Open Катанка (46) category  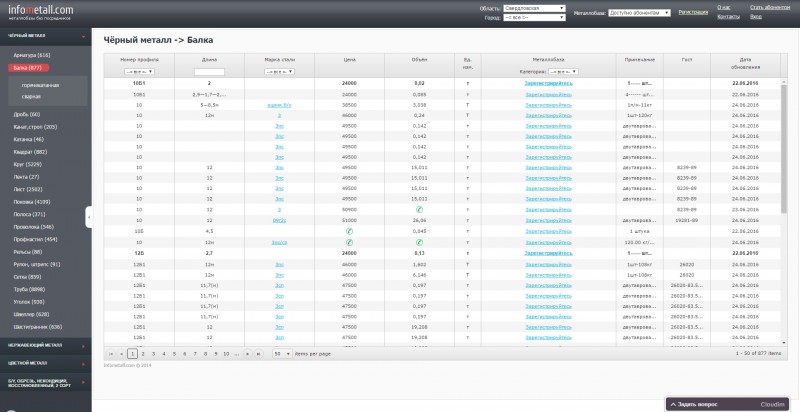coord(29,139)
